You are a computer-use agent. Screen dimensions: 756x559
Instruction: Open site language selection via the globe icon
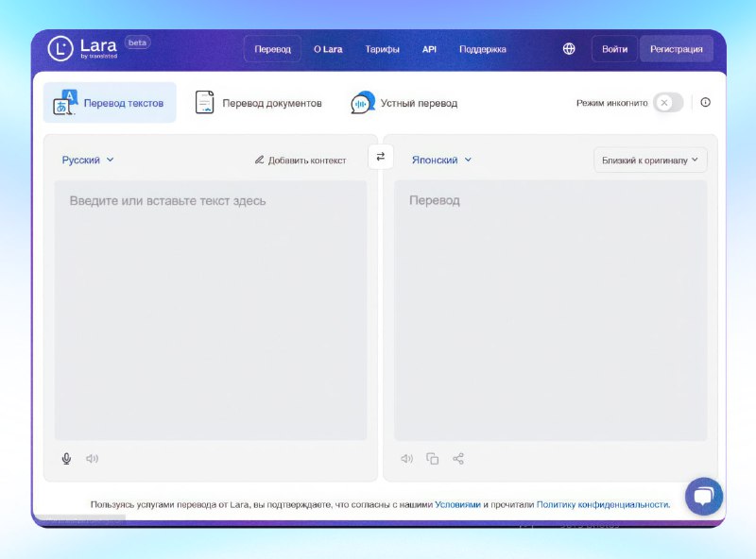(569, 48)
